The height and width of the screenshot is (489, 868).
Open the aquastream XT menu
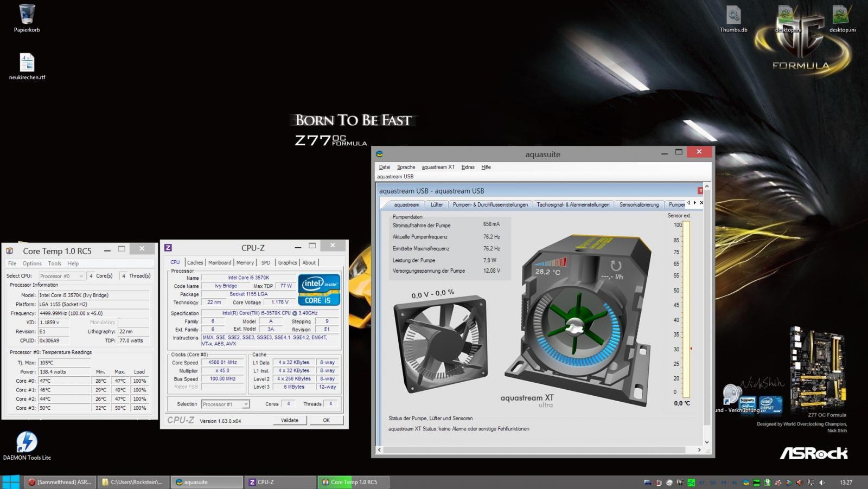tap(438, 167)
